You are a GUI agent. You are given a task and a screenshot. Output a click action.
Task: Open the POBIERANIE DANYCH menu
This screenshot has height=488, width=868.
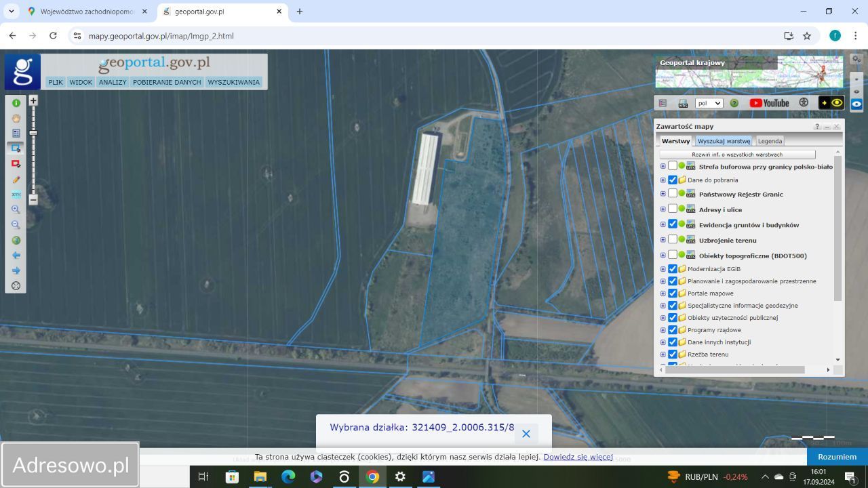[167, 82]
